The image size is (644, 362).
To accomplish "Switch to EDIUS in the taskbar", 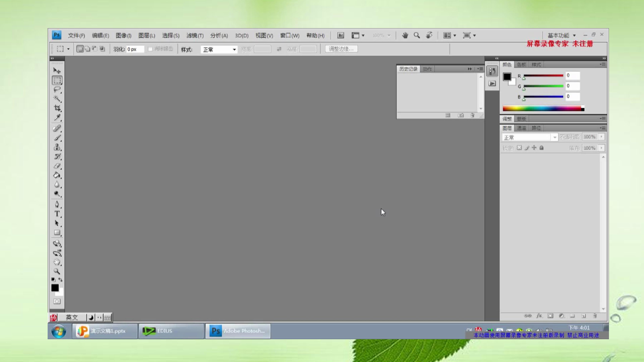I will 171,331.
